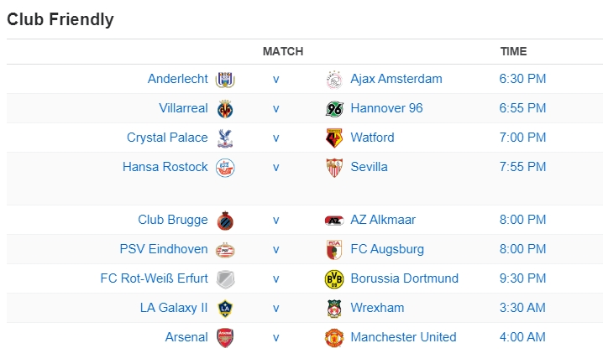The height and width of the screenshot is (364, 603).
Task: Open the Wrexham team link
Action: click(377, 308)
